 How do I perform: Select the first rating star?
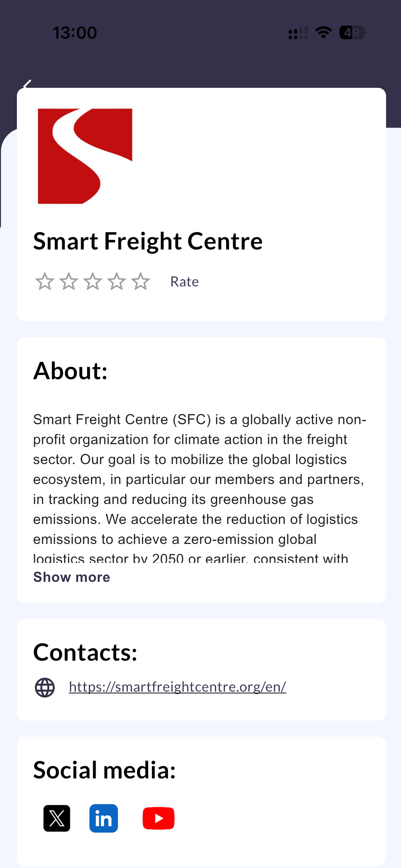(45, 281)
